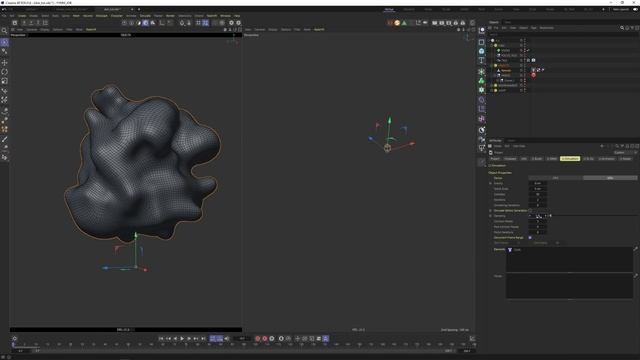Select the CPU device option
The width and height of the screenshot is (640, 360).
[x=556, y=178]
